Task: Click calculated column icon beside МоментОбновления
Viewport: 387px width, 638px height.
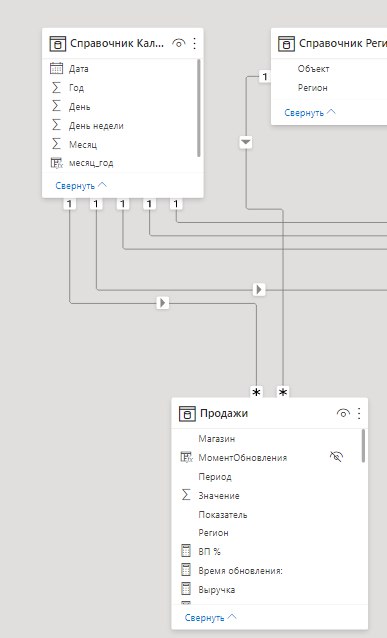Action: [x=186, y=457]
